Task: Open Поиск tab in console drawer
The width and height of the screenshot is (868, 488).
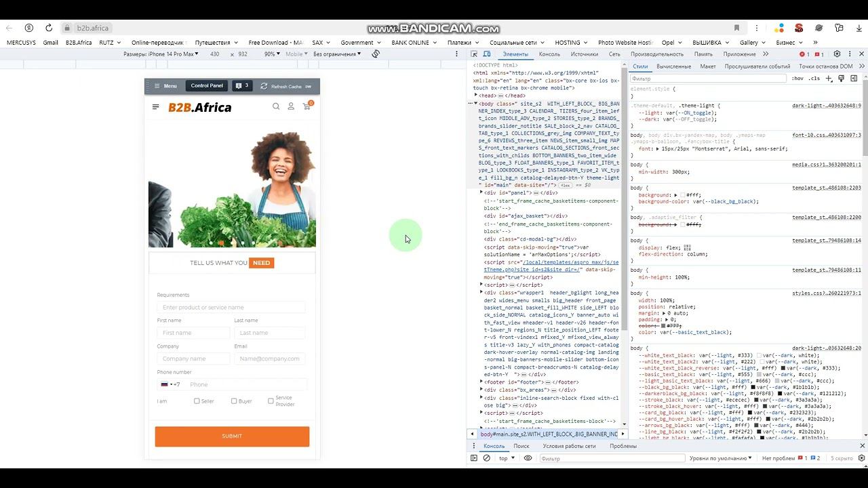Action: (x=521, y=446)
